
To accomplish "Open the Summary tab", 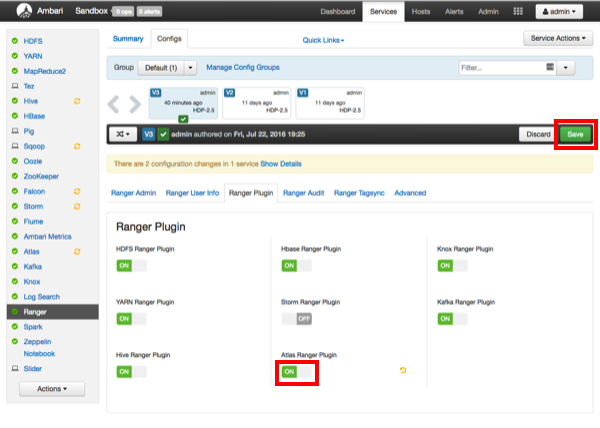I will click(128, 39).
